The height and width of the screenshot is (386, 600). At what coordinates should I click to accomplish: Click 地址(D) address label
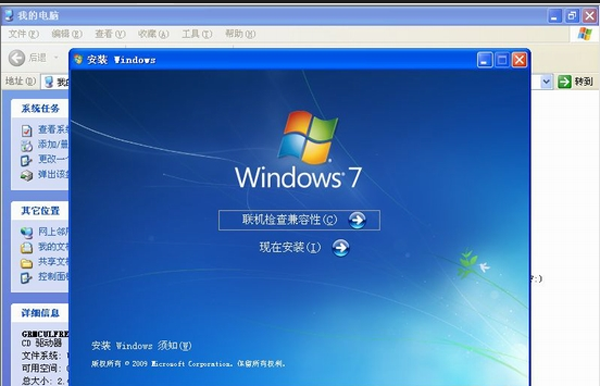click(20, 81)
